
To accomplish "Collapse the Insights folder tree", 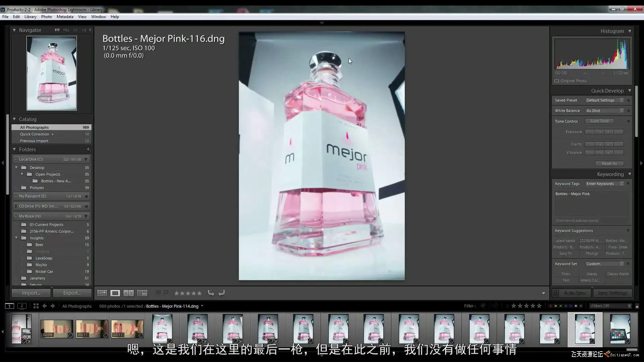I will 16,238.
